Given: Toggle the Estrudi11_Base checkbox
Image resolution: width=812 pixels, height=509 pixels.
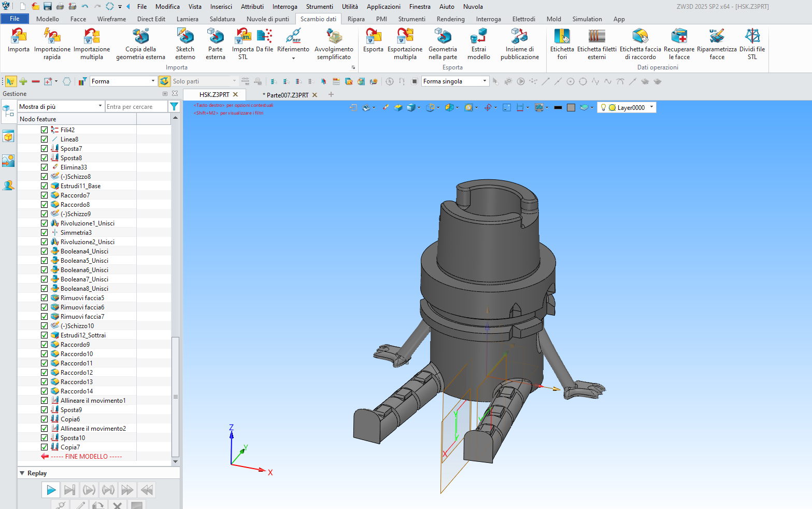Looking at the screenshot, I should (44, 186).
